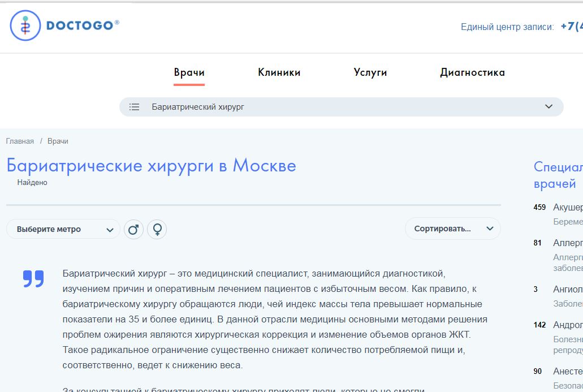Click the Бариатрические хирурги в Москве heading
The width and height of the screenshot is (583, 392).
152,166
